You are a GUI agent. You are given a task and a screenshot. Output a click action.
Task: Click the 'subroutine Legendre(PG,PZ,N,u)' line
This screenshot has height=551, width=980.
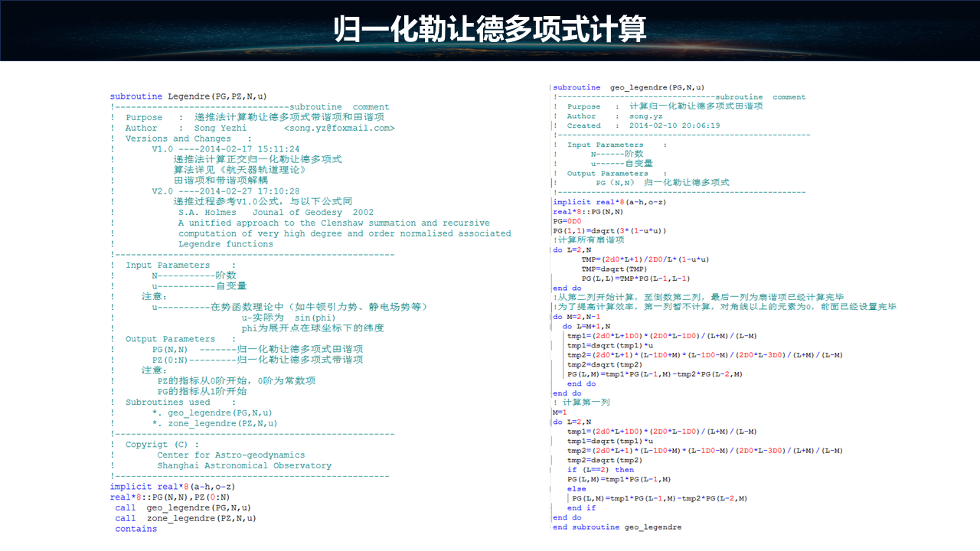(x=188, y=96)
